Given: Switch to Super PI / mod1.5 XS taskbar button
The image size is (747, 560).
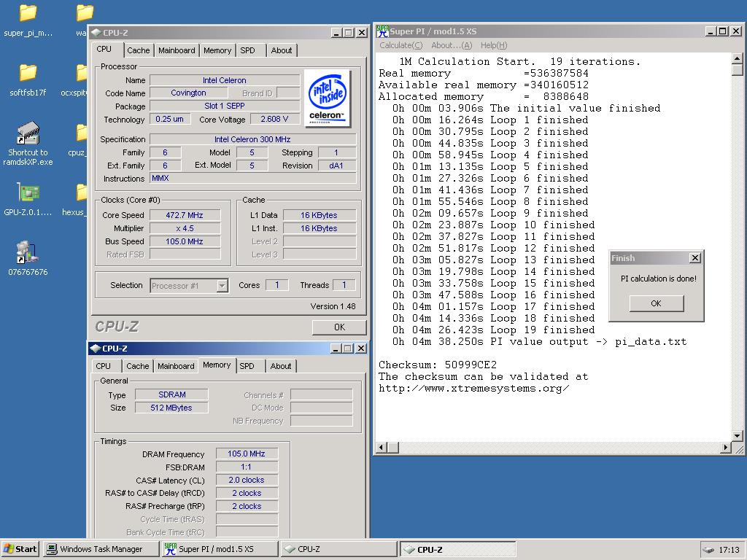Looking at the screenshot, I should pos(220,549).
